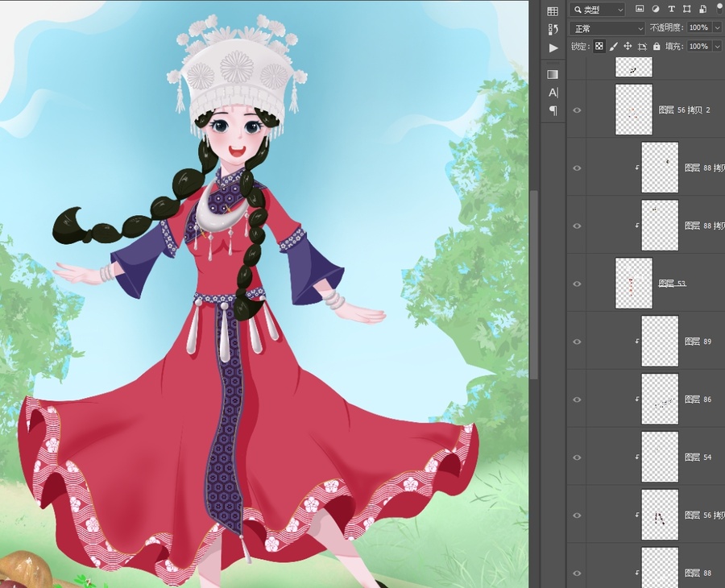Toggle the layer filtering on/off switch

(720, 9)
